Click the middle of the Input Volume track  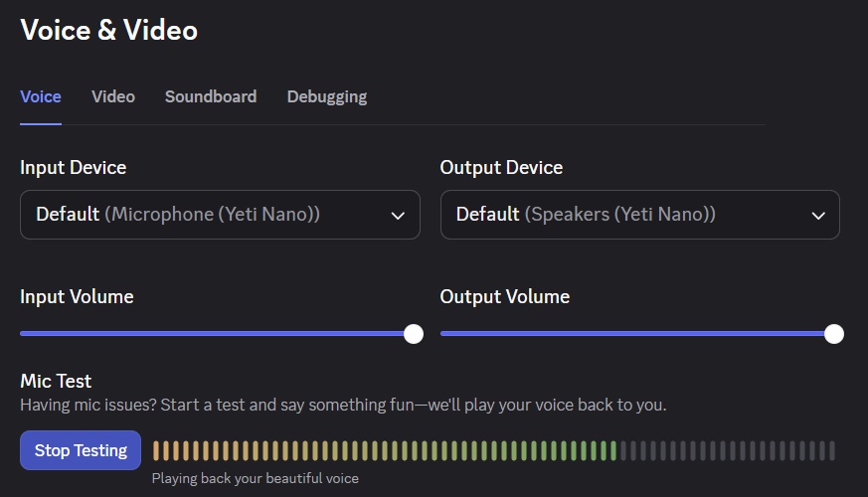217,334
